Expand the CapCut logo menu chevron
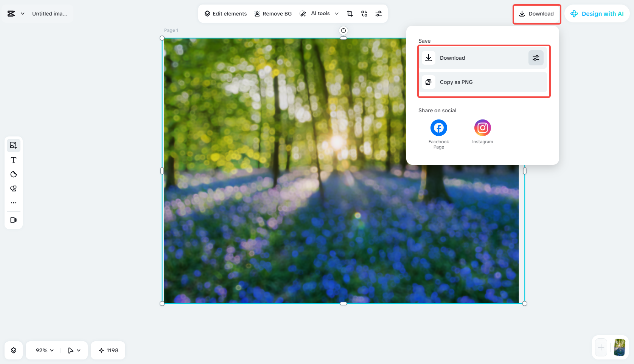 click(23, 14)
